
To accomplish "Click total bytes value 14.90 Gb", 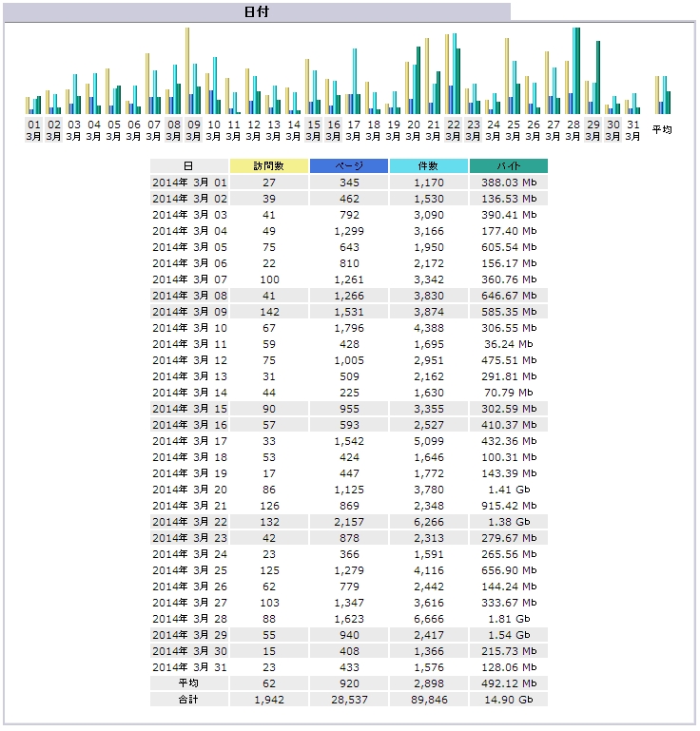I will coord(509,700).
